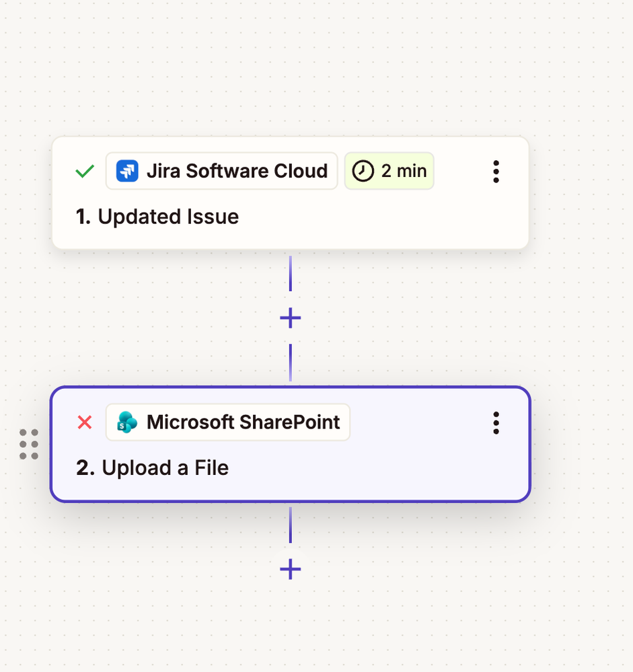Open the Microsoft SharePoint step three-dot menu
The image size is (633, 672).
496,423
